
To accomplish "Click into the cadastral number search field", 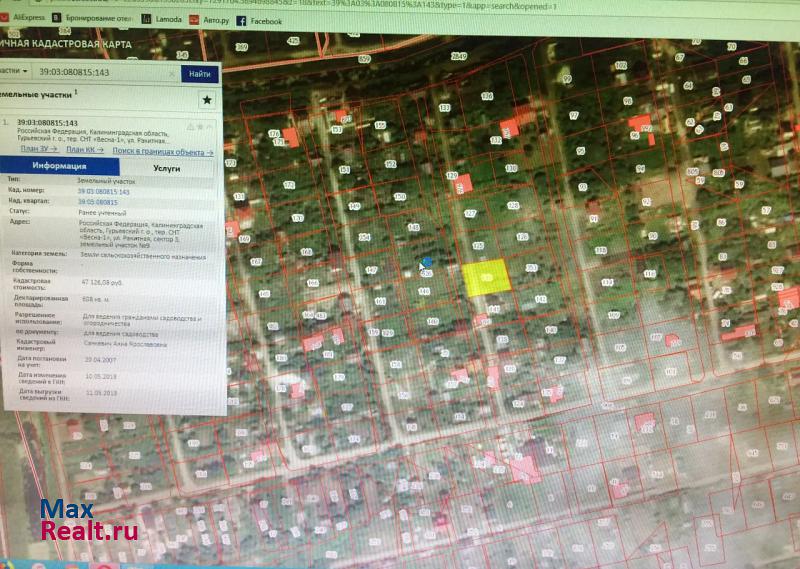I will point(100,72).
